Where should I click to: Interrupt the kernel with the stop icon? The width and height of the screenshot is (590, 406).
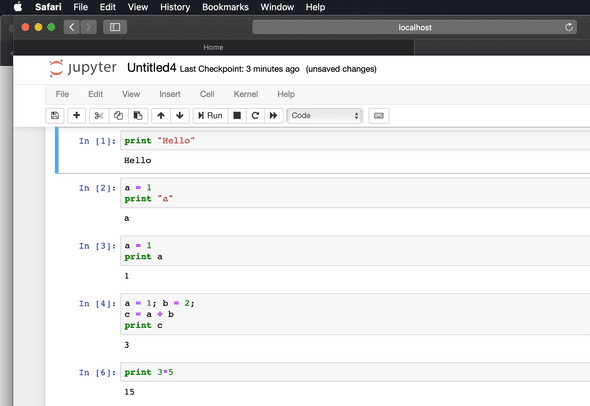pyautogui.click(x=237, y=116)
